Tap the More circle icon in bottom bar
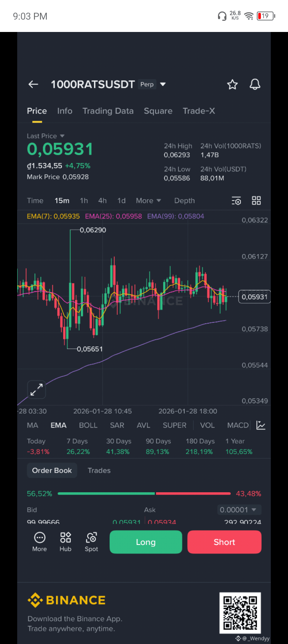This screenshot has width=288, height=644. click(x=40, y=542)
